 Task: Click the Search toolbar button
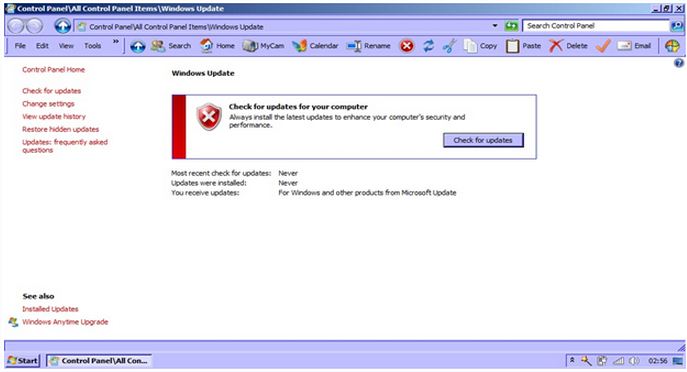point(171,46)
